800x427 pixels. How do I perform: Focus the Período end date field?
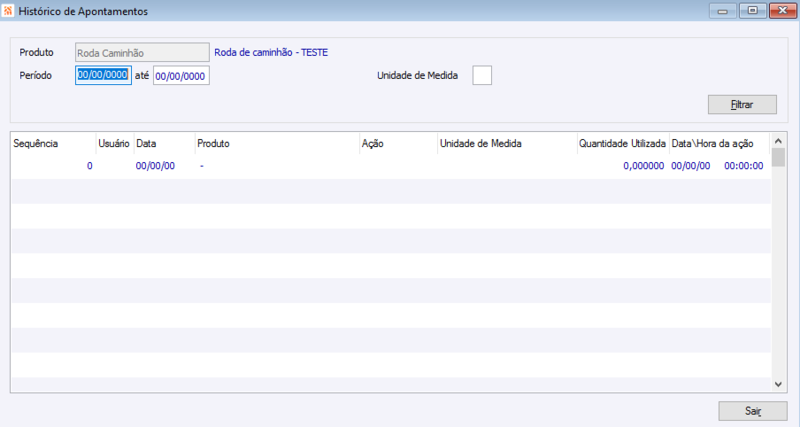pyautogui.click(x=181, y=76)
